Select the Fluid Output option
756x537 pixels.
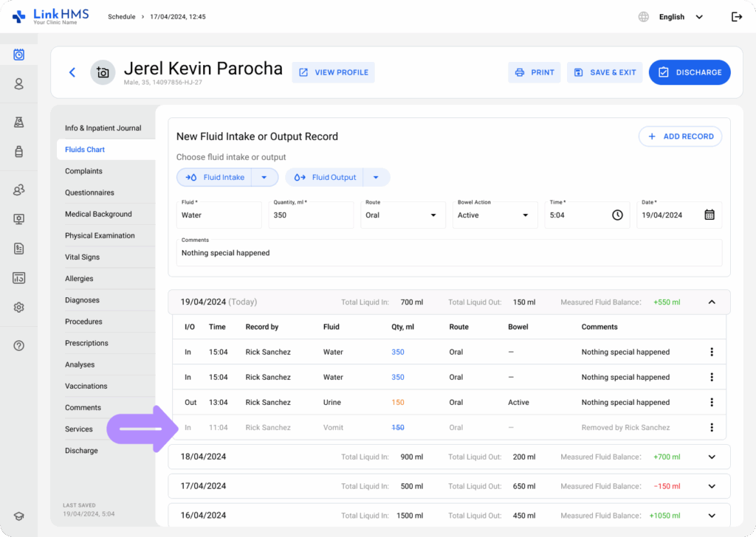pyautogui.click(x=326, y=177)
